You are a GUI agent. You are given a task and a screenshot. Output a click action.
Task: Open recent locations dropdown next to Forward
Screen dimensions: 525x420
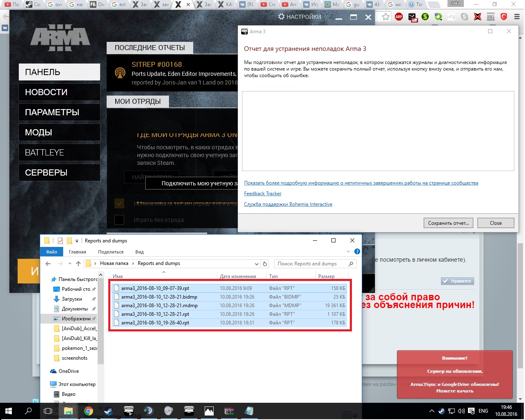point(70,264)
